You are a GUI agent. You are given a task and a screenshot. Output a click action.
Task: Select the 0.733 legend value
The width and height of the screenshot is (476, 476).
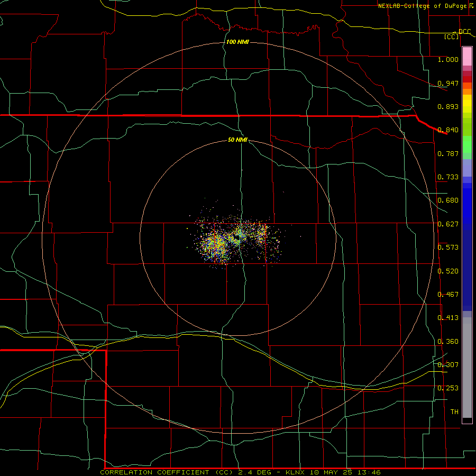[448, 177]
